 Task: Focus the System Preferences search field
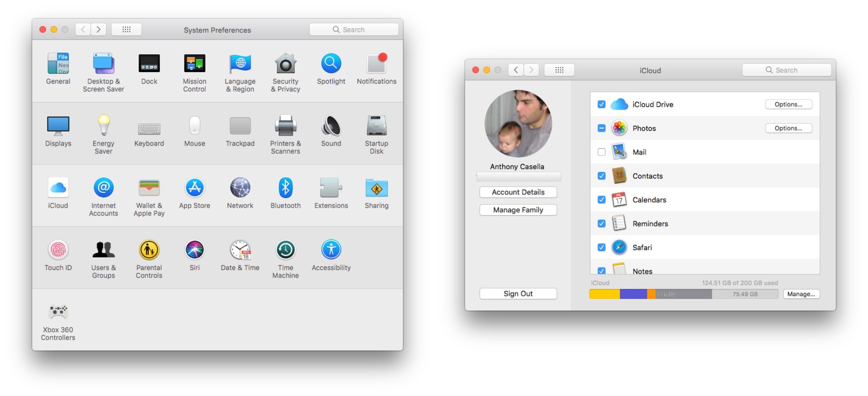pos(354,30)
